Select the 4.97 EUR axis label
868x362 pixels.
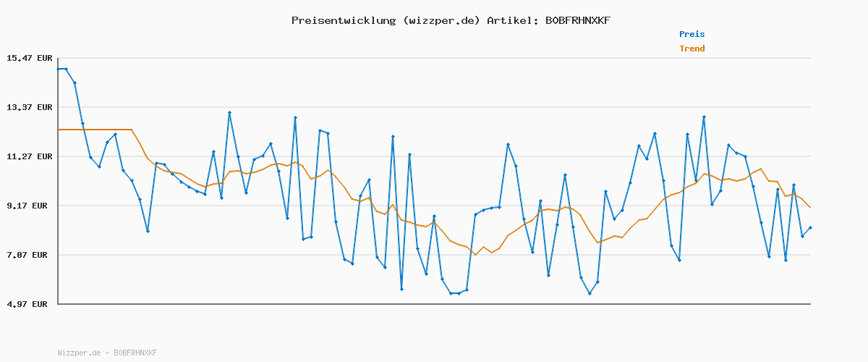tap(29, 304)
